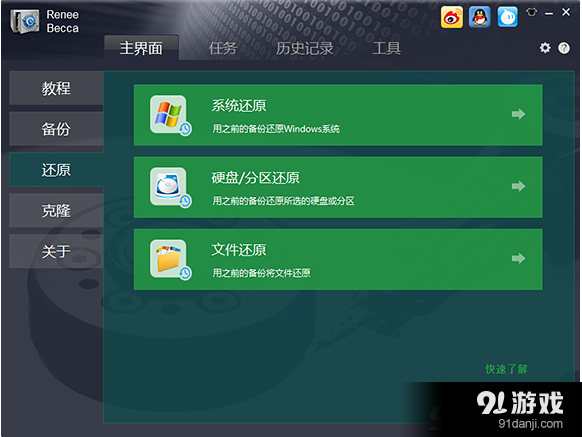
Task: Click the hard disk restore icon
Action: pos(170,187)
